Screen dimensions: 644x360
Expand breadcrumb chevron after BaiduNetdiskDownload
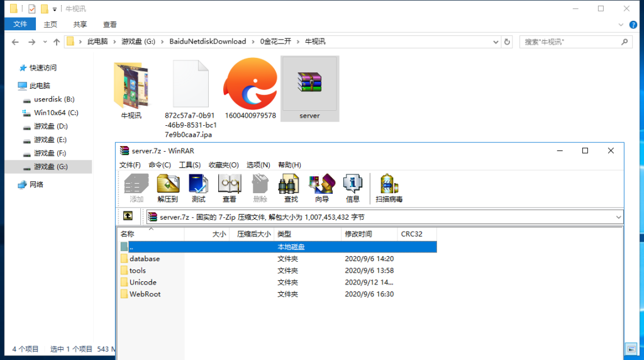[x=253, y=42]
